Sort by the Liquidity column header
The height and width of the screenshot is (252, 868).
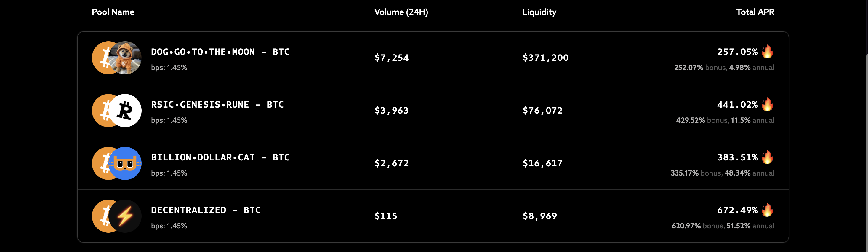click(539, 12)
